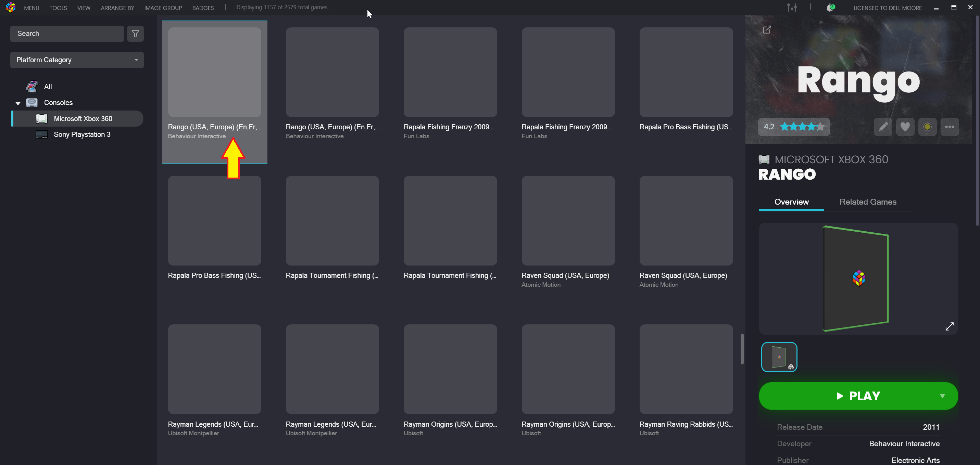This screenshot has height=465, width=980.
Task: Open the options sliders icon in the top bar
Action: click(792, 8)
